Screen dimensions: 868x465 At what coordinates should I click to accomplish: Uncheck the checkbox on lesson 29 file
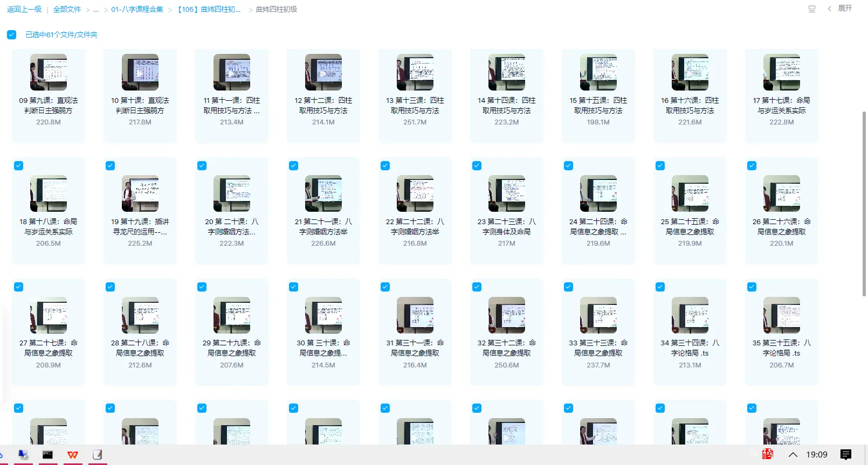[x=202, y=287]
